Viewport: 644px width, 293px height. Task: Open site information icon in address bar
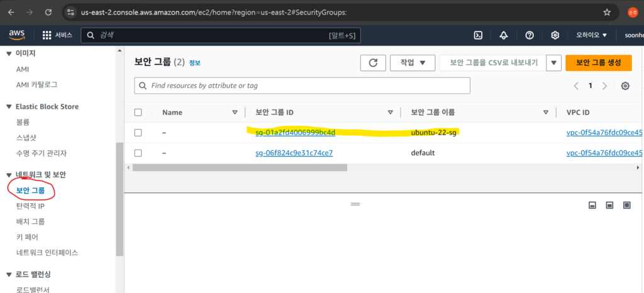click(70, 13)
